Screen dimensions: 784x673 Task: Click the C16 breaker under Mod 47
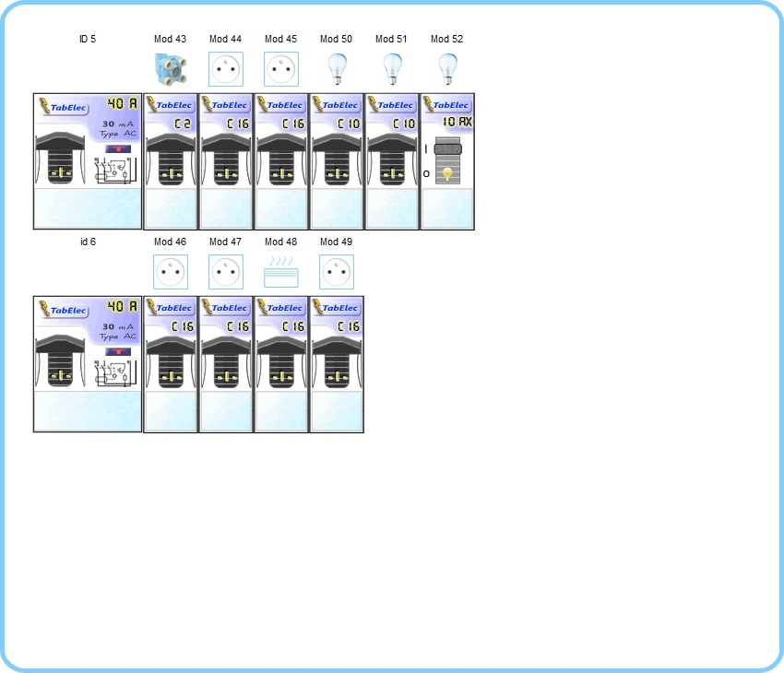226,364
